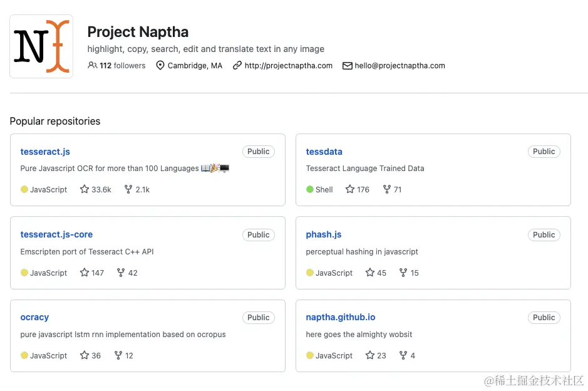Click the hello@projectnaptha.com email link
The height and width of the screenshot is (391, 588).
click(x=400, y=65)
